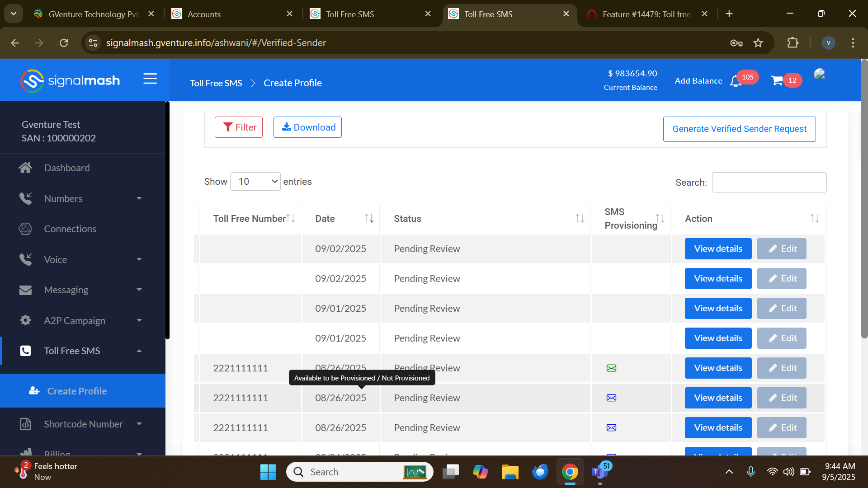Click the hamburger menu icon

click(x=150, y=79)
